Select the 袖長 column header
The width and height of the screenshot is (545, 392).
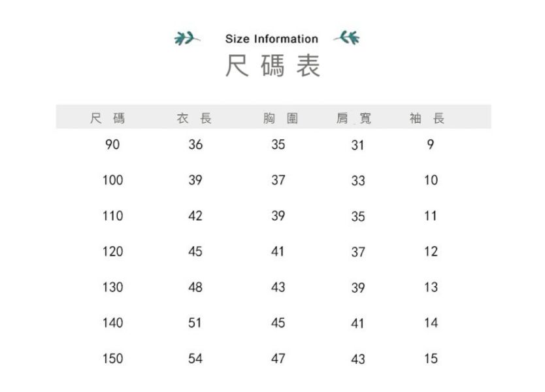(x=427, y=119)
